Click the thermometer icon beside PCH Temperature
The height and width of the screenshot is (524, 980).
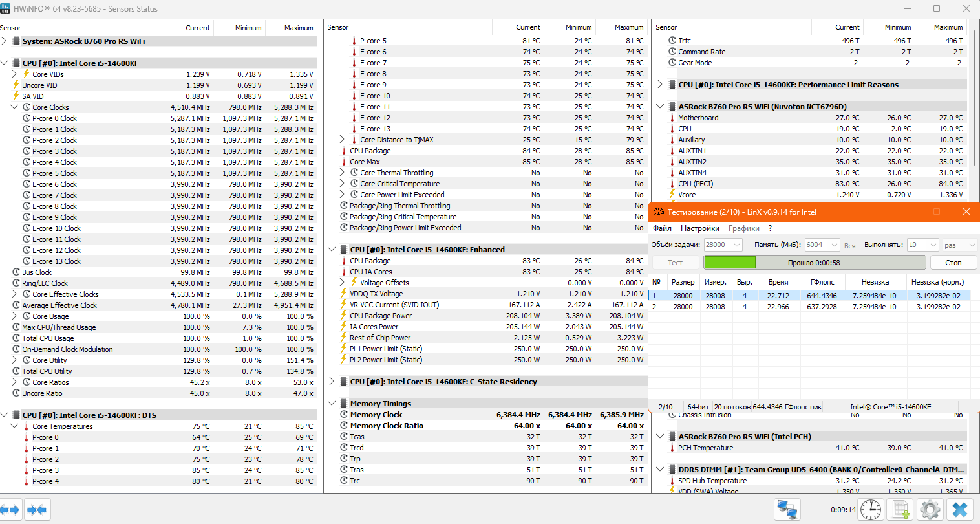(x=672, y=448)
